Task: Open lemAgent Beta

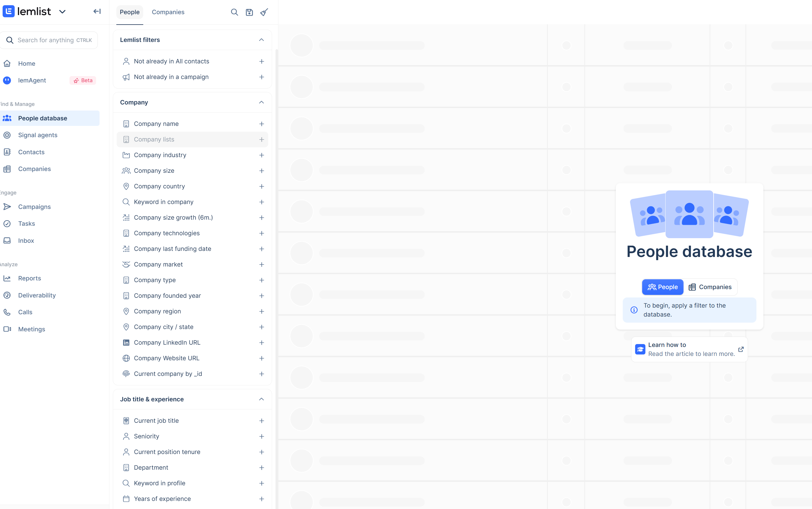Action: coord(50,80)
